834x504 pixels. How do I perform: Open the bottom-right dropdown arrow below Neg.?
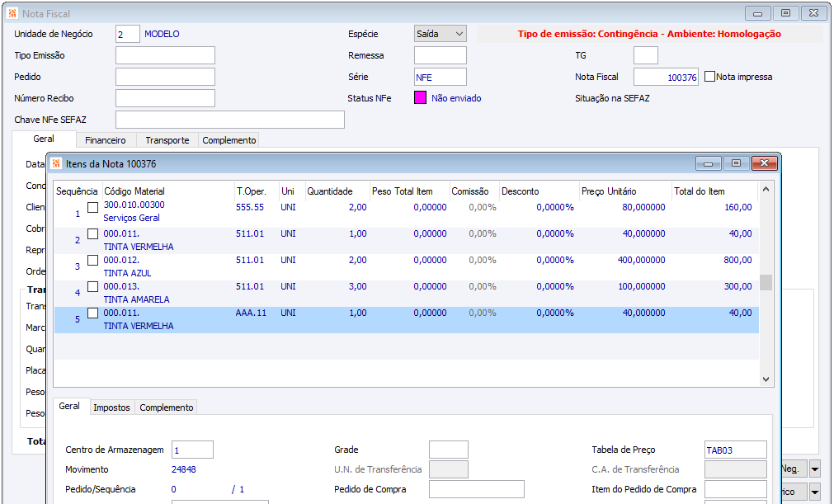pyautogui.click(x=815, y=492)
